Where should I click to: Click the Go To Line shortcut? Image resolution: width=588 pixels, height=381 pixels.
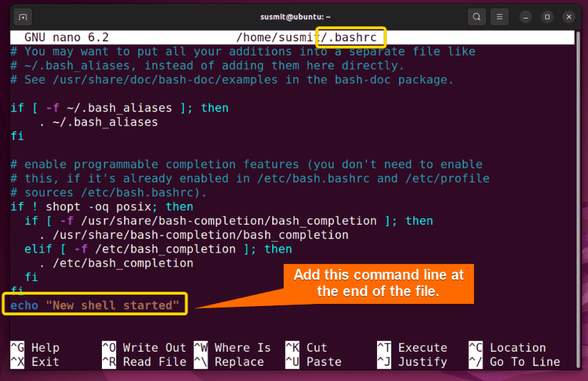coord(525,361)
